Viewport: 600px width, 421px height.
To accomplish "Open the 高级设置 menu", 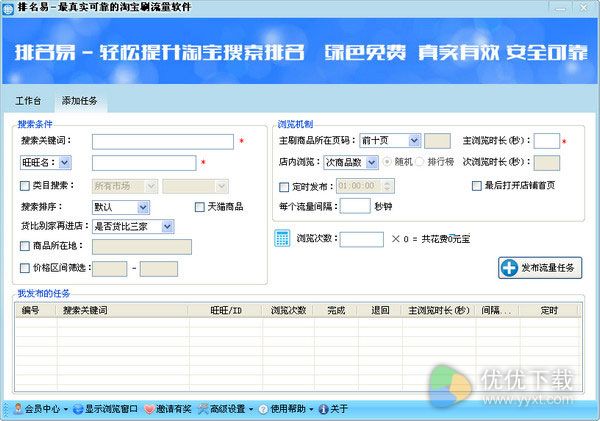I will (x=225, y=409).
